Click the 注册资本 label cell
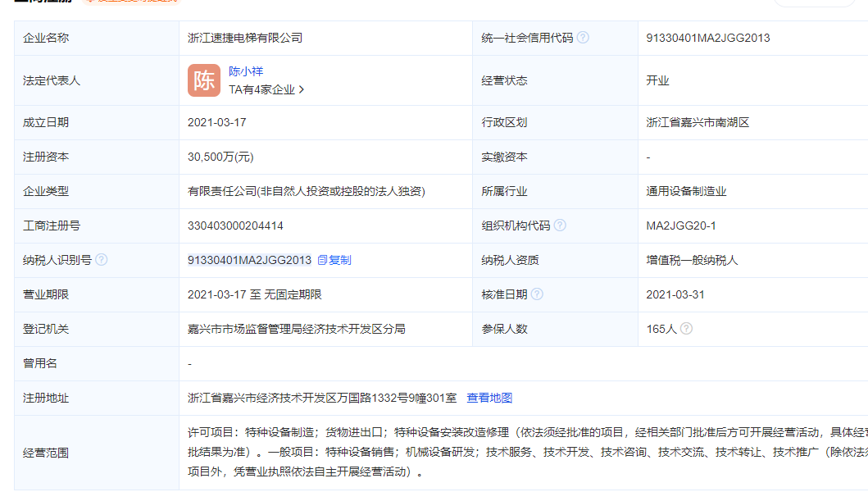868x492 pixels. click(x=97, y=157)
